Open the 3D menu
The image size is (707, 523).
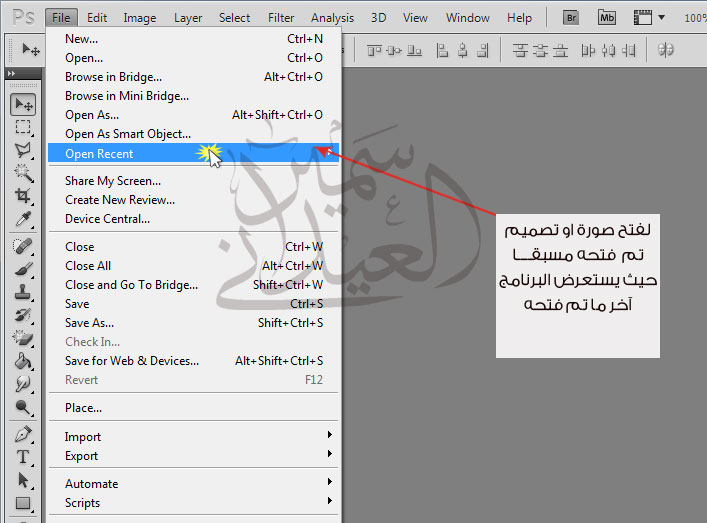(x=379, y=18)
